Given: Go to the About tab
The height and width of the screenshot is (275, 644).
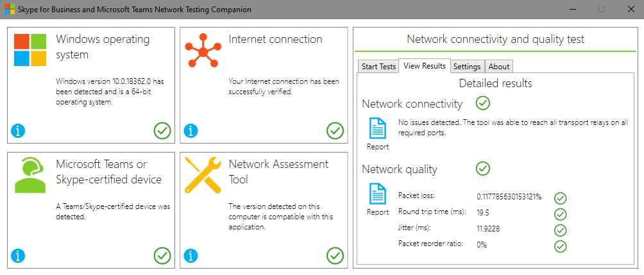Looking at the screenshot, I should coord(499,67).
